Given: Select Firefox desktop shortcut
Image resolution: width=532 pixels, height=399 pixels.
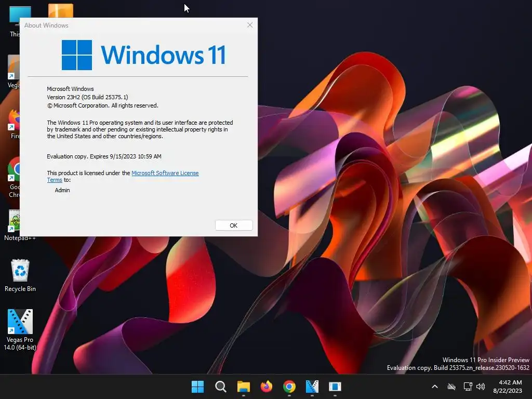Looking at the screenshot, I should pyautogui.click(x=14, y=124).
